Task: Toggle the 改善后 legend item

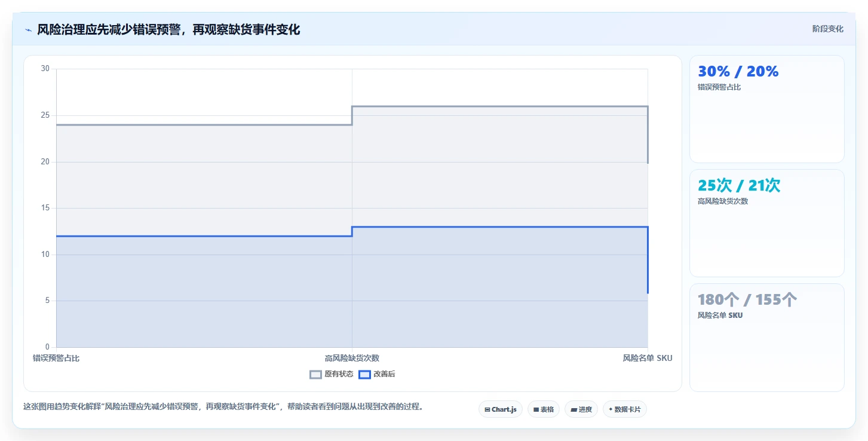Action: pos(377,375)
